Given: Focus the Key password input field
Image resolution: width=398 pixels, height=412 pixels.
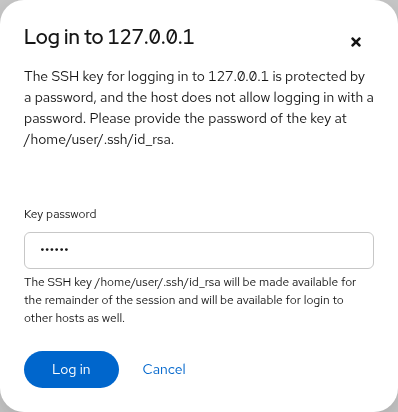Looking at the screenshot, I should (199, 250).
